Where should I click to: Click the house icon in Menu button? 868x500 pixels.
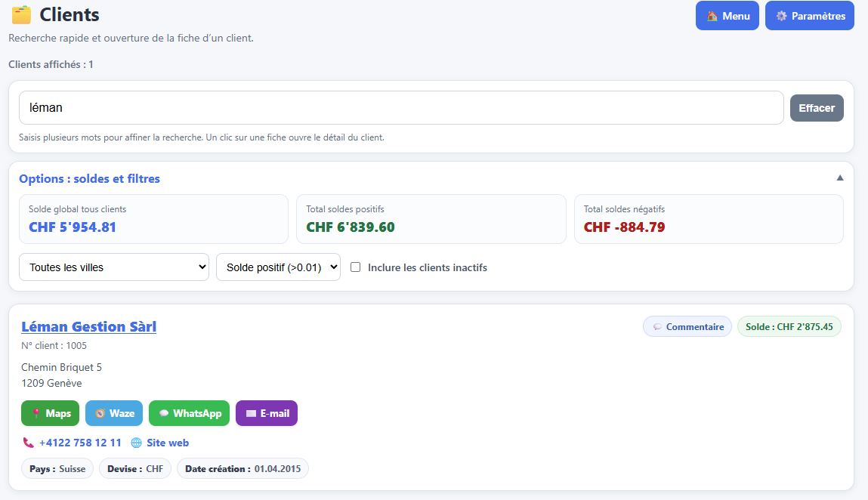coord(712,16)
